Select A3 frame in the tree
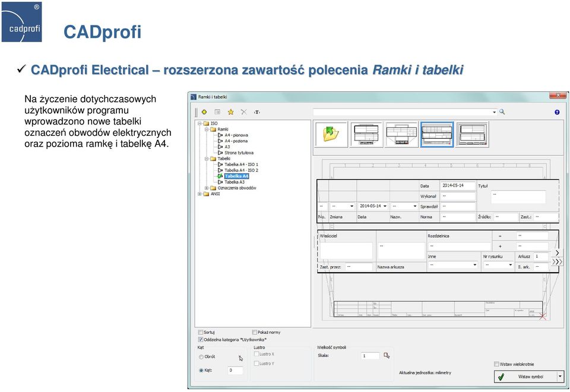570x392 pixels. (x=227, y=146)
